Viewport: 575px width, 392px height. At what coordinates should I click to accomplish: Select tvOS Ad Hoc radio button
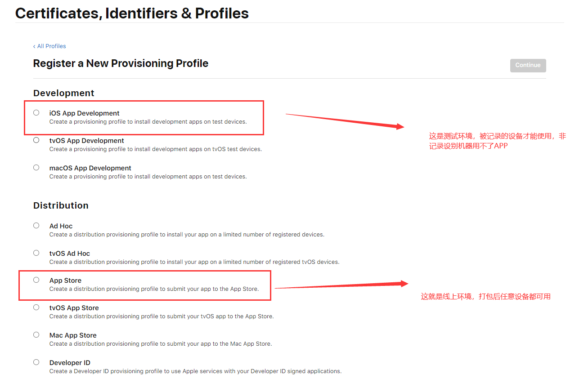[x=36, y=253]
